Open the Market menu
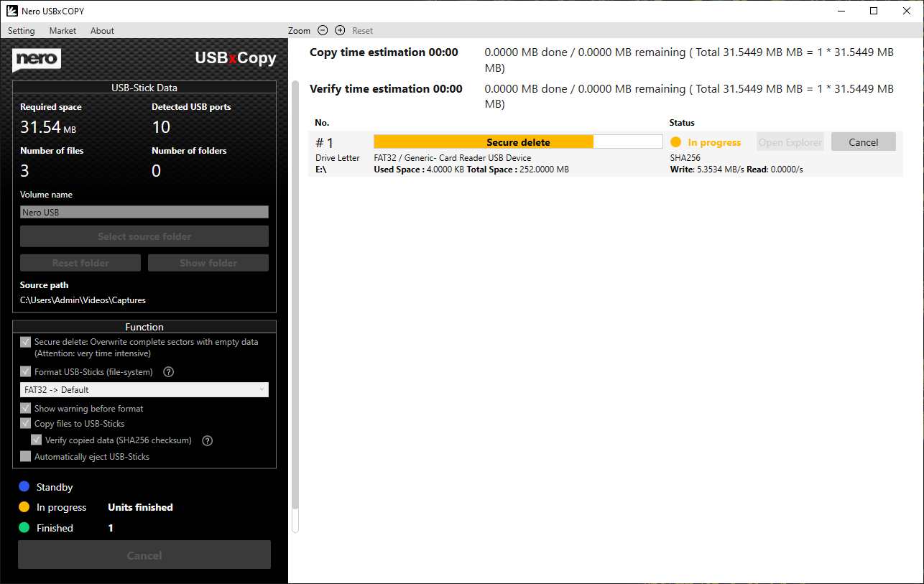The image size is (924, 584). [63, 31]
